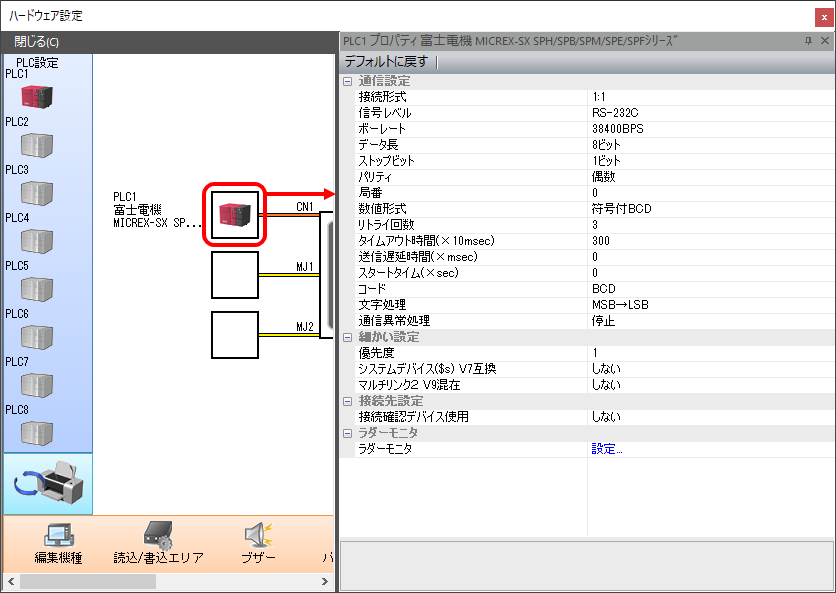Click デフォルトに戻す reset button

(386, 62)
